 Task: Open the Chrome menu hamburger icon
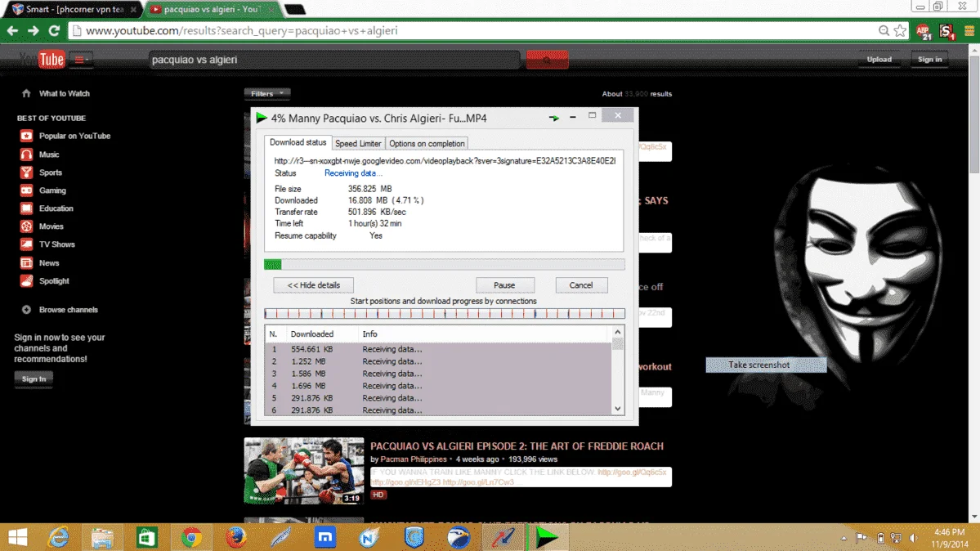[x=969, y=31]
